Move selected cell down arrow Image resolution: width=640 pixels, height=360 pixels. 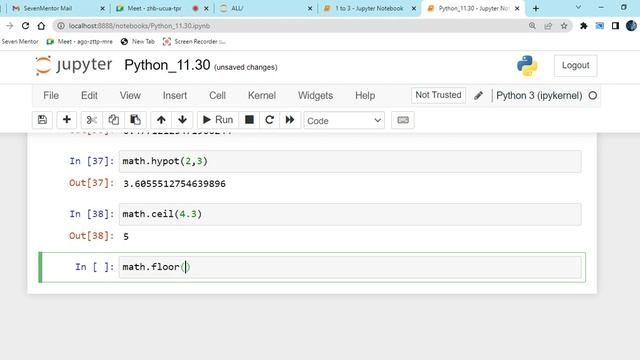tap(182, 120)
